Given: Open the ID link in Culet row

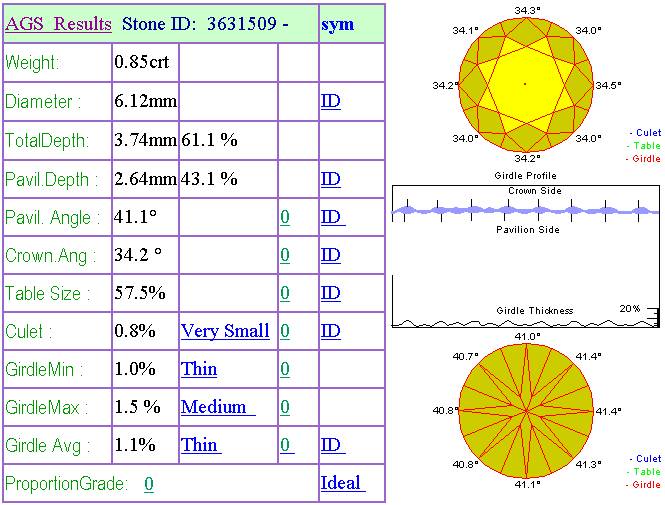Looking at the screenshot, I should click(x=331, y=331).
